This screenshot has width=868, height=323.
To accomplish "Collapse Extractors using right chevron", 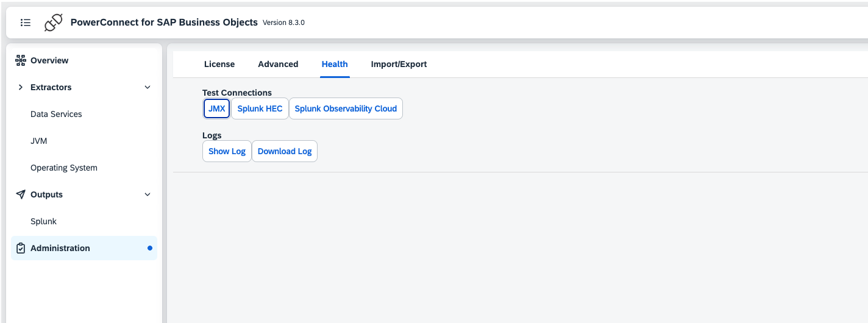I will pos(147,87).
